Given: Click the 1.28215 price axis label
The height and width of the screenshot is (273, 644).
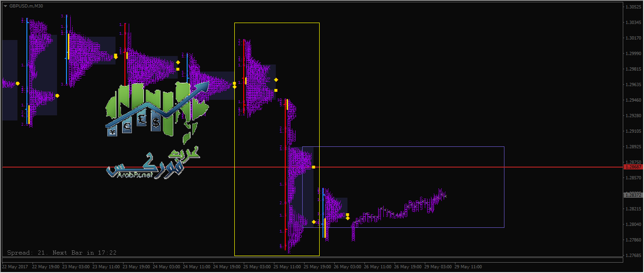Looking at the screenshot, I should (x=633, y=209).
